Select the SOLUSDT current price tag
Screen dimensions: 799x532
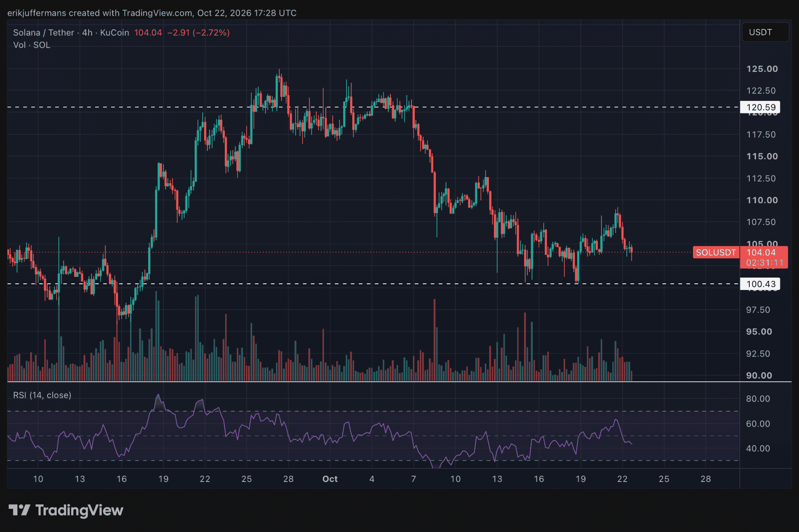tap(716, 252)
